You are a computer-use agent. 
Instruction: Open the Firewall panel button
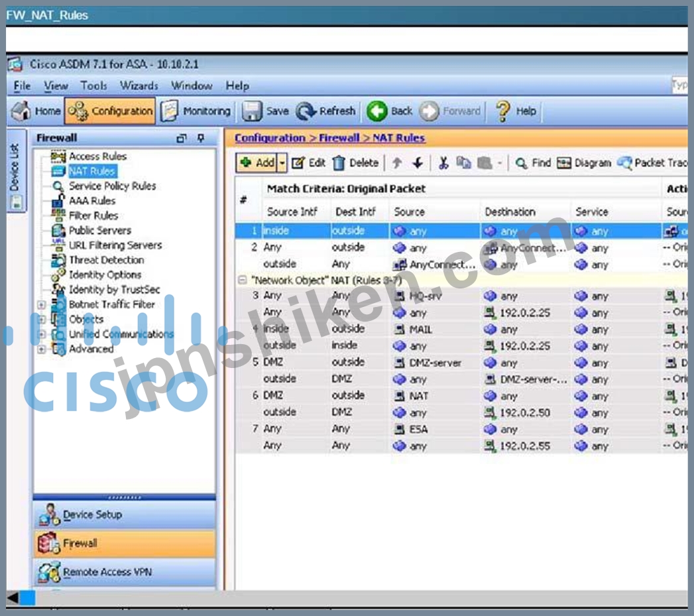(125, 543)
